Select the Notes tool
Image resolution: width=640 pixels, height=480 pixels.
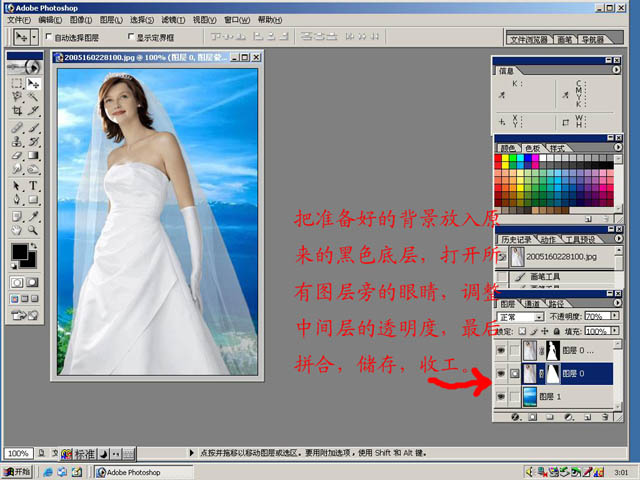pyautogui.click(x=16, y=216)
